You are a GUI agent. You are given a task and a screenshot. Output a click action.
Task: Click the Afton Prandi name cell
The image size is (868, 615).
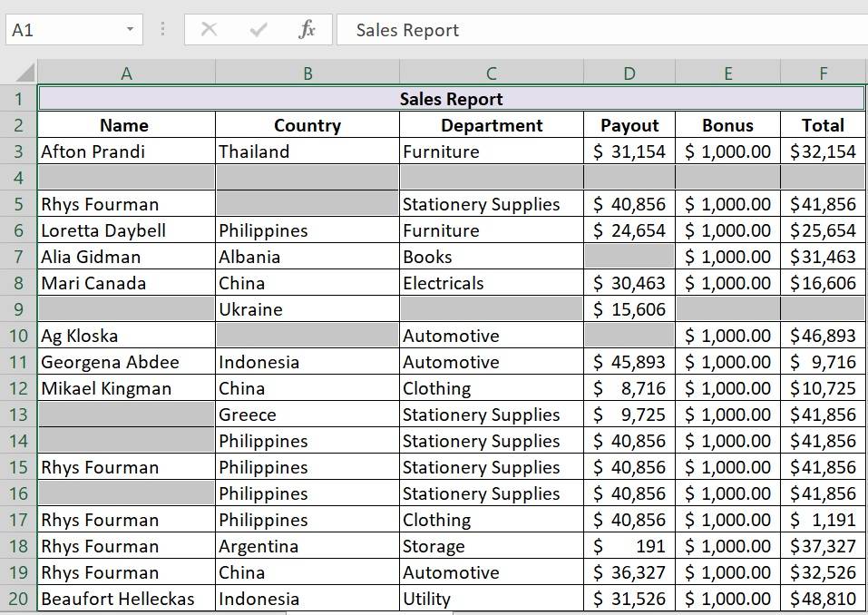[x=125, y=151]
